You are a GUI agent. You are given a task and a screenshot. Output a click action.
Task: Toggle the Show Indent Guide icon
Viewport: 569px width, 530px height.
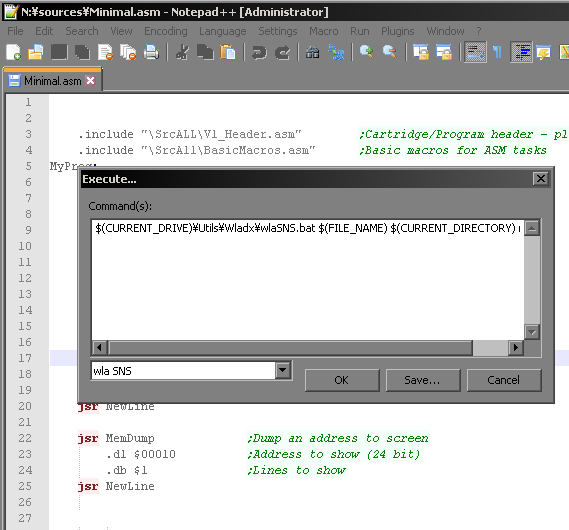521,52
